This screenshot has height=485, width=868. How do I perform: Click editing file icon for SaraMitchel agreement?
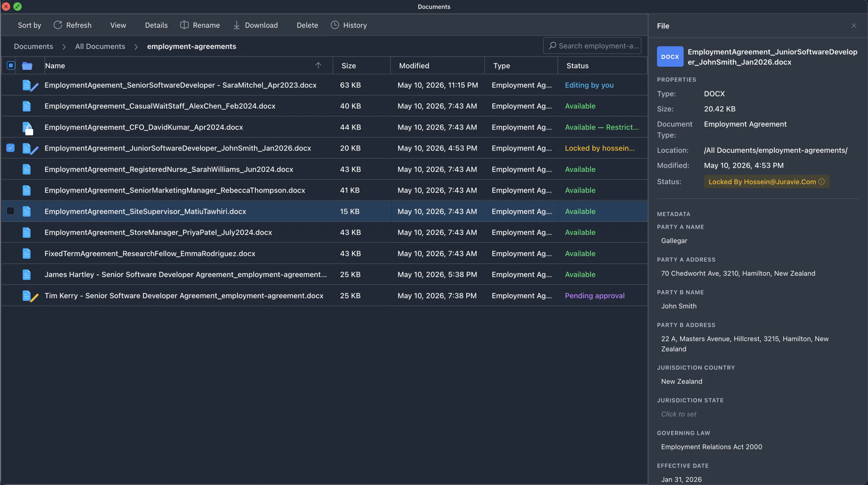click(x=30, y=85)
